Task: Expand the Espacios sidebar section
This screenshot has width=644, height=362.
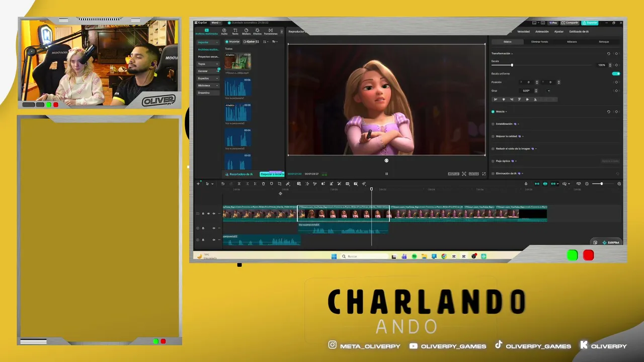Action: coord(208,78)
